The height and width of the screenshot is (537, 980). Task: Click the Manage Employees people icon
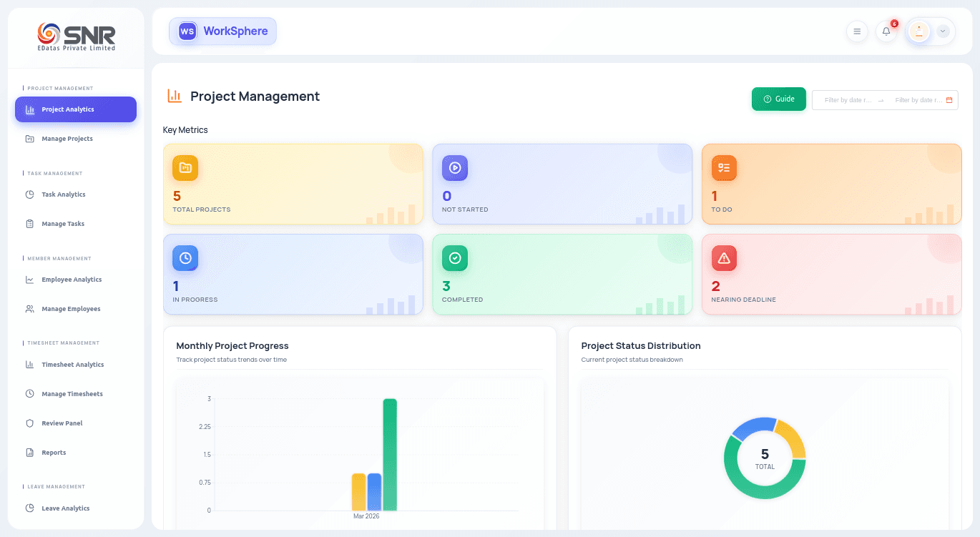pyautogui.click(x=30, y=308)
